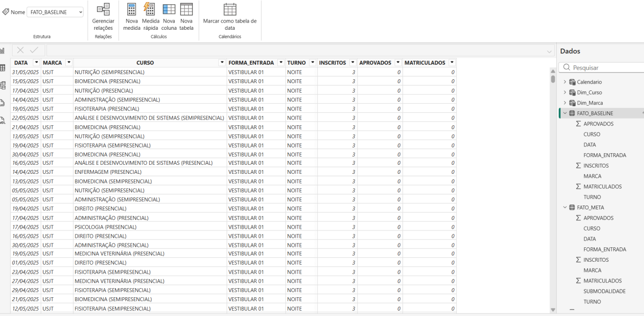Create a Nova tabela
Screen dimensions: 644x316
click(x=186, y=17)
